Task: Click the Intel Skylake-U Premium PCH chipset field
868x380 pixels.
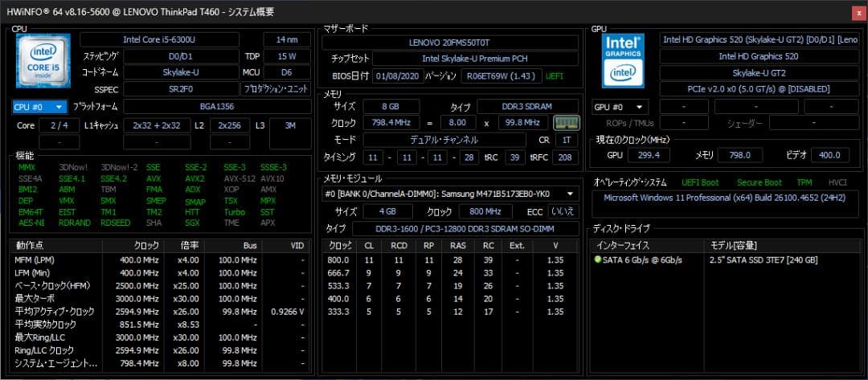Action: pos(475,59)
